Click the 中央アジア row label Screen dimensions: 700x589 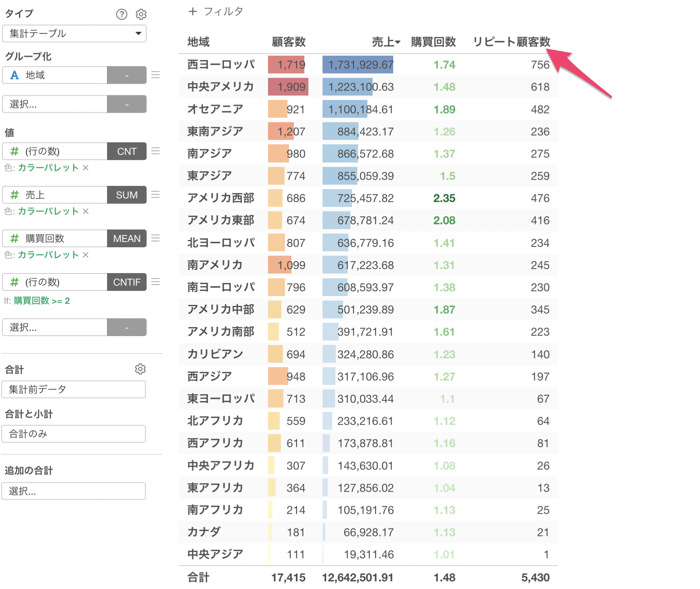(x=215, y=554)
